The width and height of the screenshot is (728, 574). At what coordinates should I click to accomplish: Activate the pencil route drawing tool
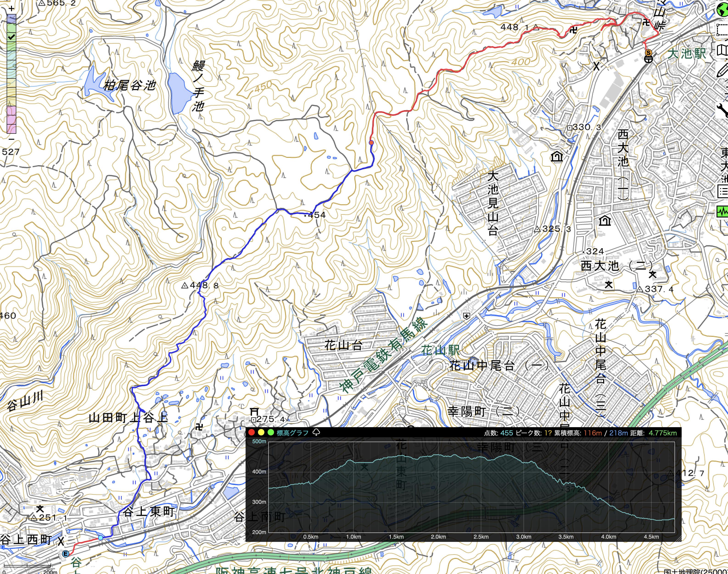pyautogui.click(x=722, y=70)
